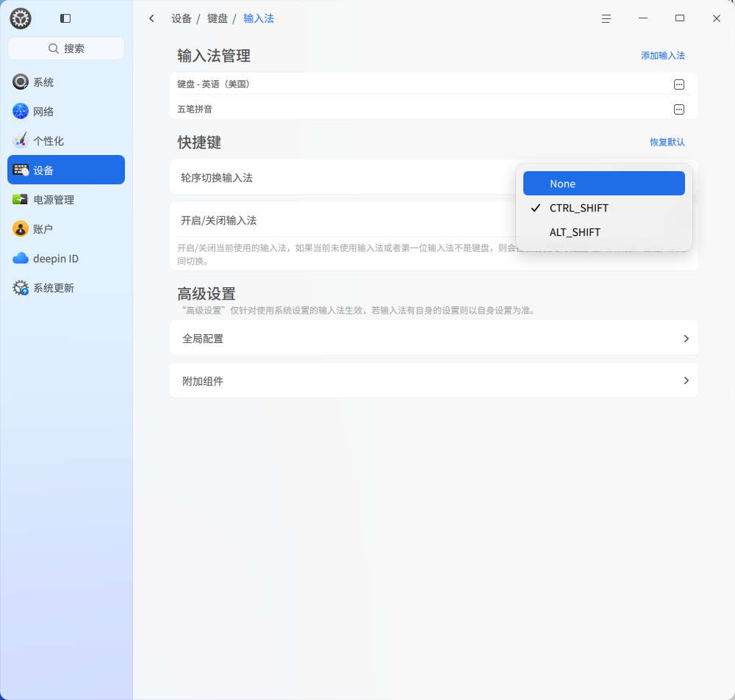735x700 pixels.
Task: Click 电源管理 sidebar label
Action: (x=54, y=200)
